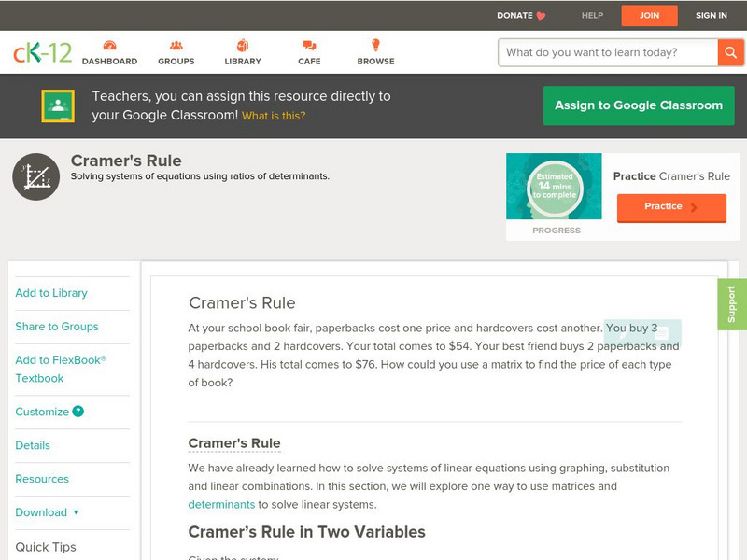Click the Cramer's Rule graph concept icon
Screen dimensions: 747x560
[35, 176]
